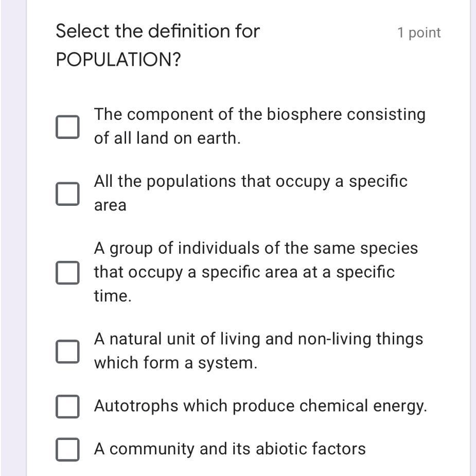Click 'of all land on earth.' text line

[167, 138]
